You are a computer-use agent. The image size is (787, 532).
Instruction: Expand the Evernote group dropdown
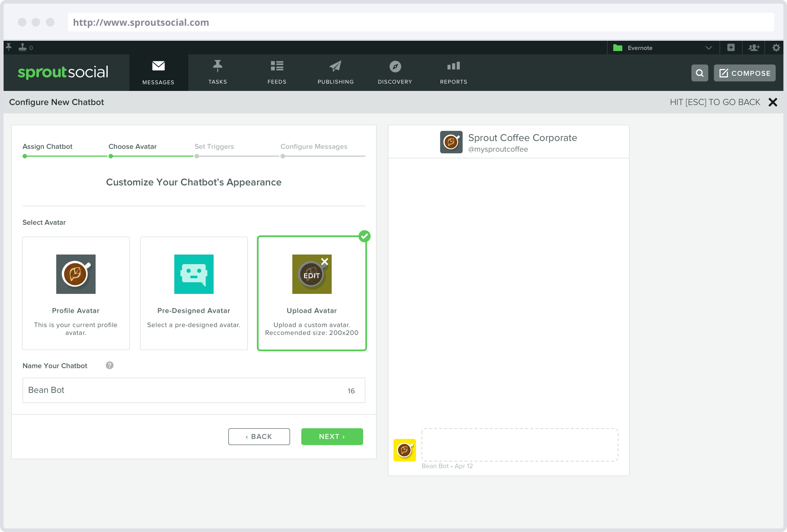tap(664, 48)
